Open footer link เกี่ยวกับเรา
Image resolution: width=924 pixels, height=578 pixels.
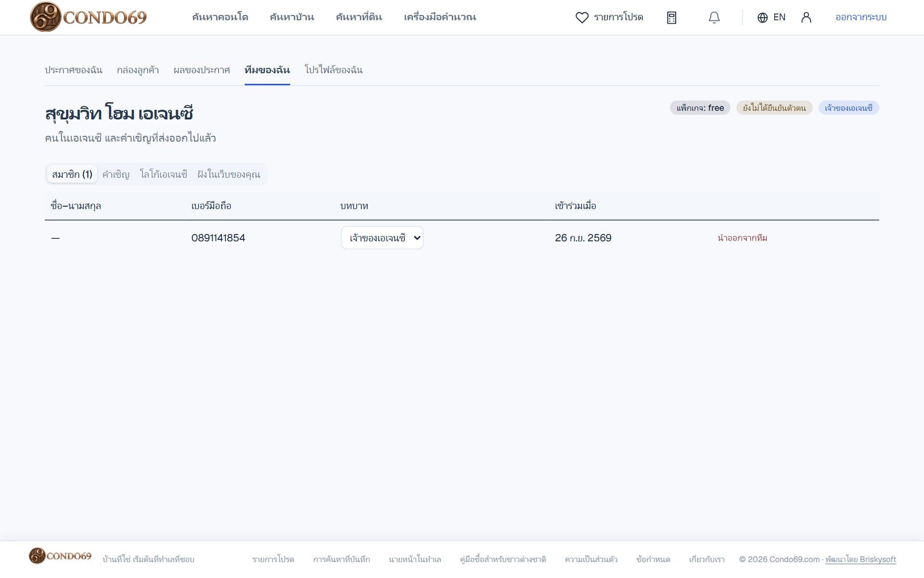pos(706,560)
